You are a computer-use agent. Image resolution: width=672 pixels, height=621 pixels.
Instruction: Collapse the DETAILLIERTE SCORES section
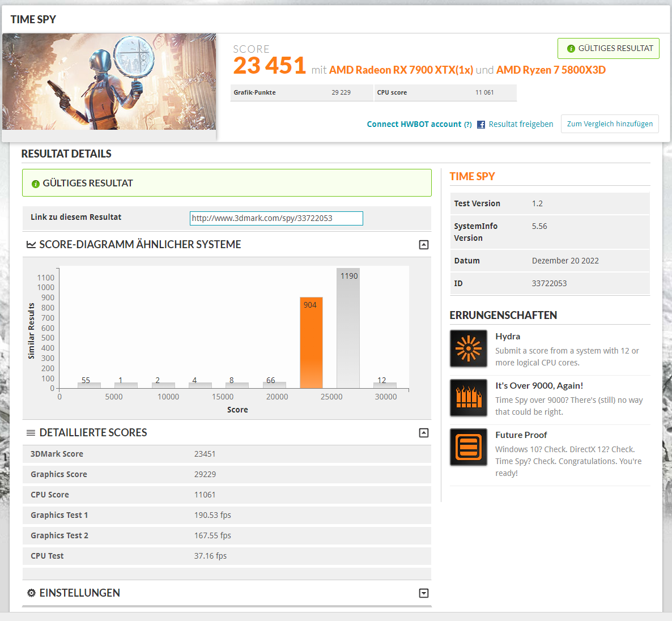tap(423, 433)
